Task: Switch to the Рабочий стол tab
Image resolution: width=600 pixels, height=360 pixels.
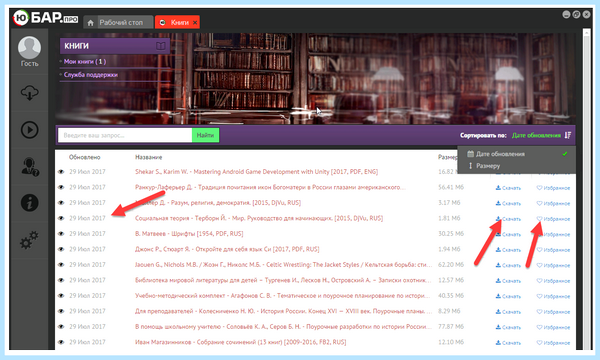Action: pyautogui.click(x=118, y=23)
